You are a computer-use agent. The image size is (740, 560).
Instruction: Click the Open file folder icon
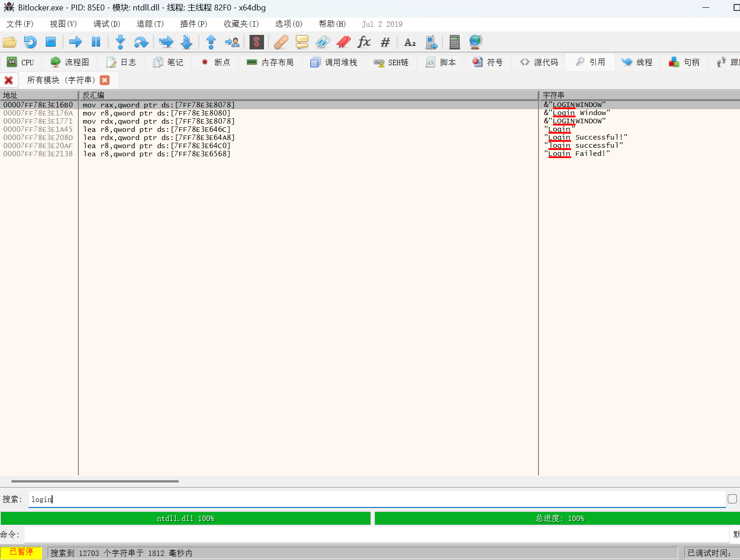coord(10,42)
